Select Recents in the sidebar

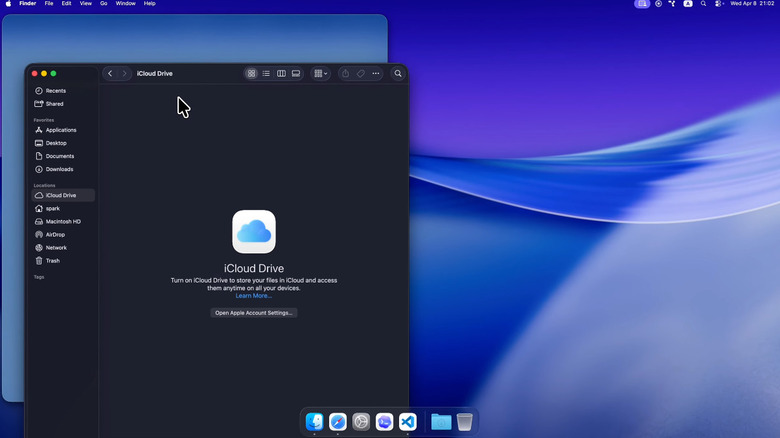pyautogui.click(x=63, y=91)
